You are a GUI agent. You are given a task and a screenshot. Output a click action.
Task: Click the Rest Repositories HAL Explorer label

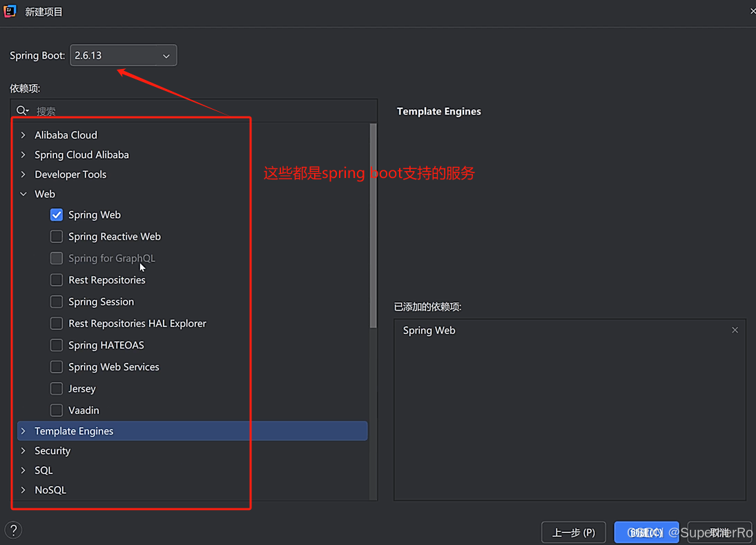coord(137,324)
